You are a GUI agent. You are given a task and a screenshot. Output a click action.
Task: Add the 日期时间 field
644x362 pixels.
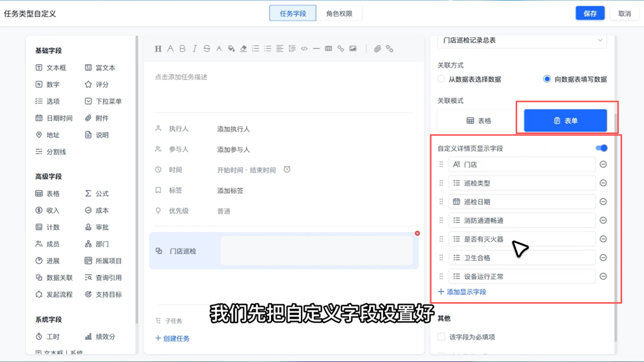[x=54, y=118]
